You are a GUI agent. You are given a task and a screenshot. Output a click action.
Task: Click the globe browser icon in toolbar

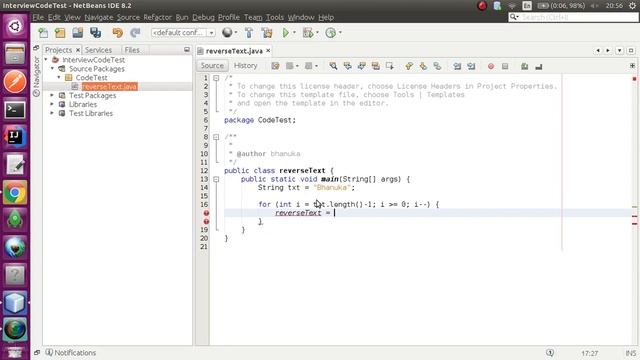(x=227, y=32)
